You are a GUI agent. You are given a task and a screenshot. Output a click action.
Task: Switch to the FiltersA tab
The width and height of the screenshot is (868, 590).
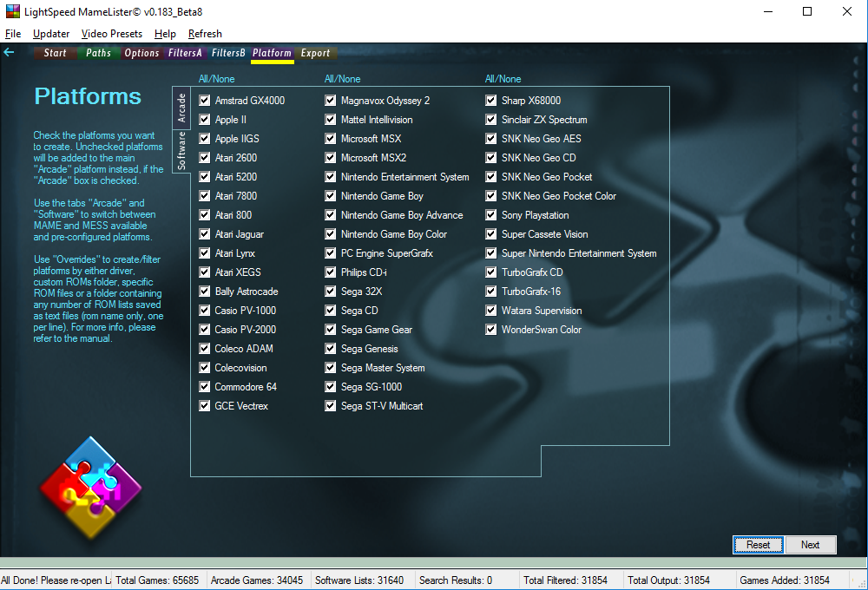click(x=185, y=53)
